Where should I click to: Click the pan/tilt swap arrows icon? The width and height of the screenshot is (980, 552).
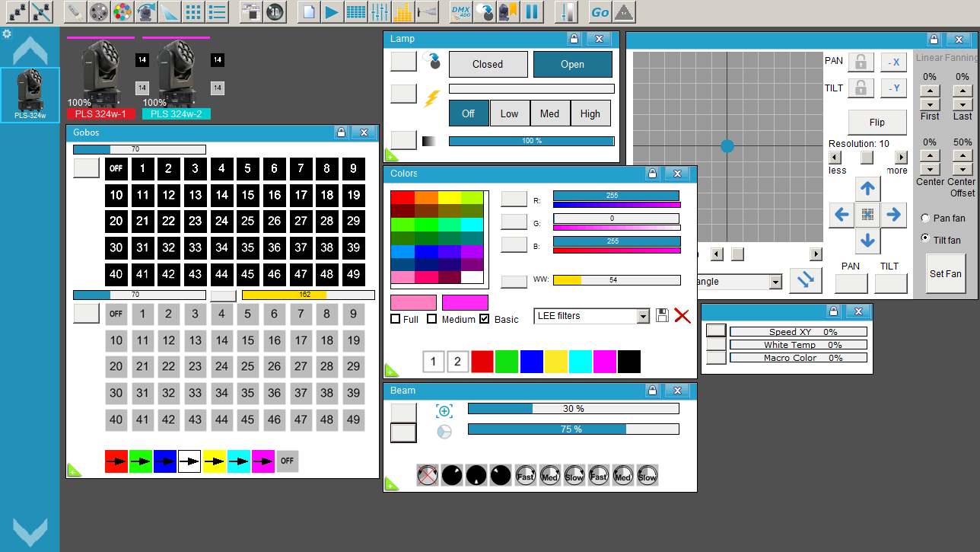805,280
